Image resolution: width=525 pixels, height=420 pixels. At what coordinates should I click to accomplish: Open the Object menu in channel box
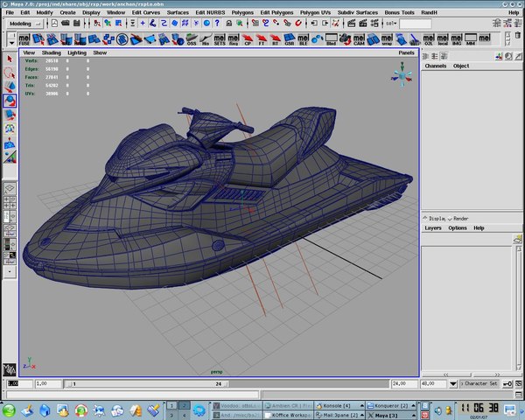461,66
